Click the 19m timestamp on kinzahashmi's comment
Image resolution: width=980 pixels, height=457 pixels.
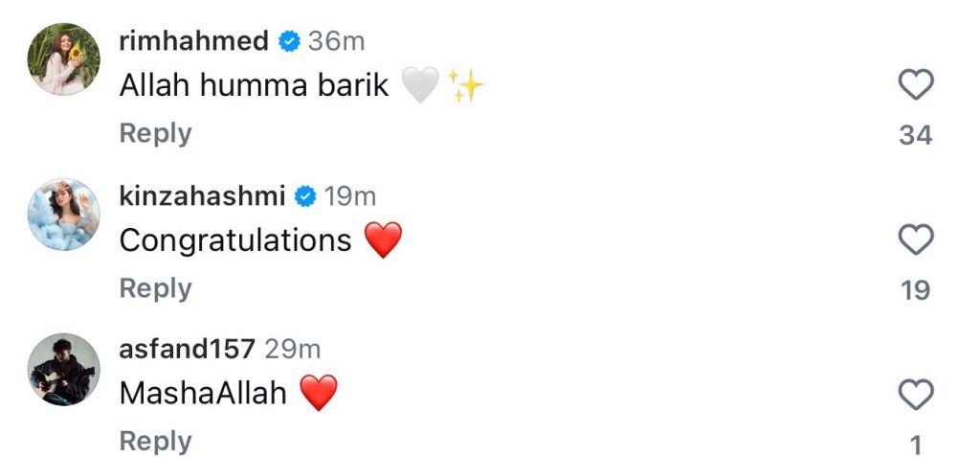click(x=349, y=196)
